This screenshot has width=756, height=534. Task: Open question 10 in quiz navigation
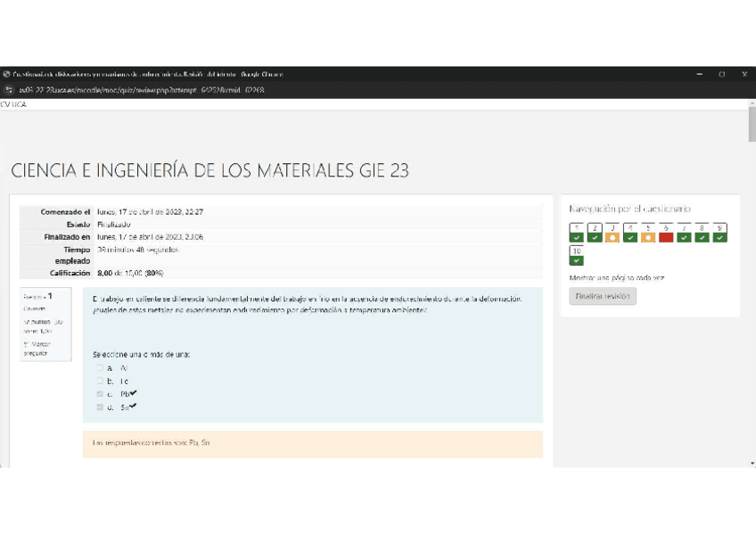pyautogui.click(x=576, y=256)
